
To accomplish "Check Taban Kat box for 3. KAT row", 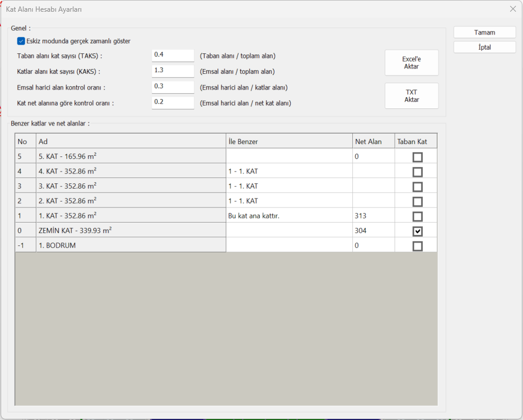I will pyautogui.click(x=417, y=187).
